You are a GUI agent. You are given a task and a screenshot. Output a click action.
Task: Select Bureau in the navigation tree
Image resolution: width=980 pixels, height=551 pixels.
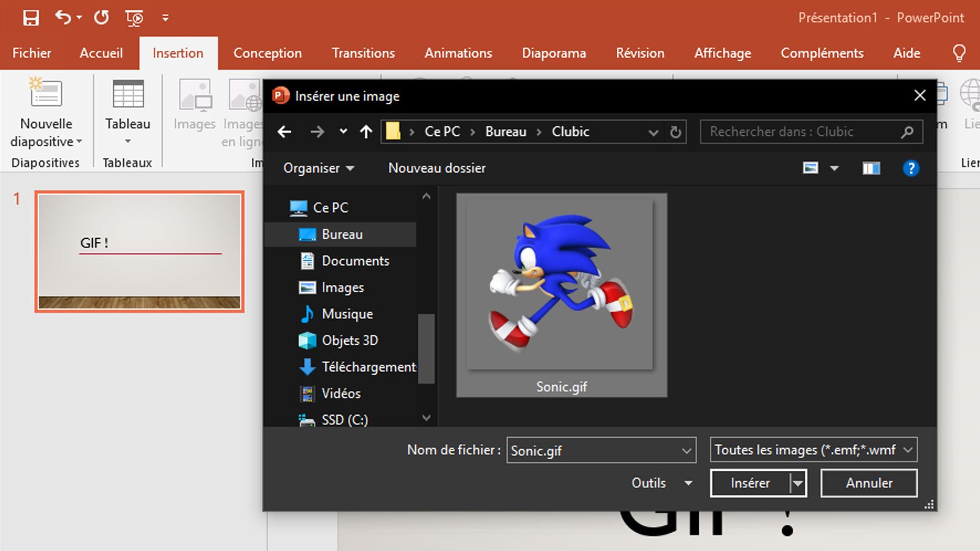click(x=341, y=234)
